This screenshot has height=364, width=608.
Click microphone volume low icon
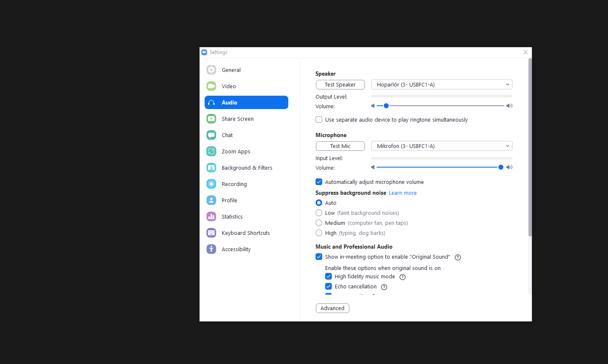pos(373,167)
